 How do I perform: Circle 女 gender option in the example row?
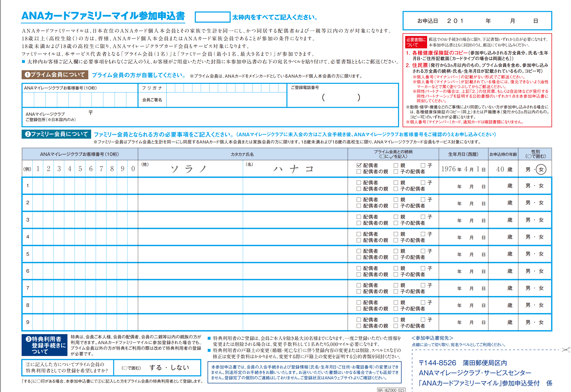541,169
